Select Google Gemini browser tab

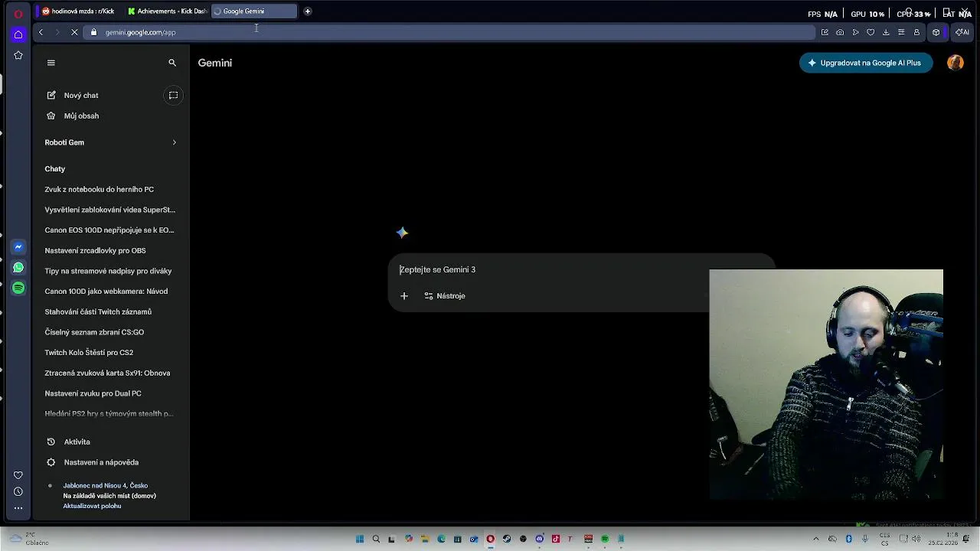(x=254, y=11)
